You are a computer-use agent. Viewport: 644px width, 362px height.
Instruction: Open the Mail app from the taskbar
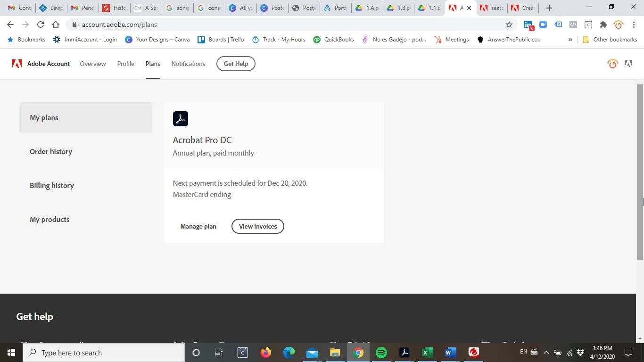click(x=312, y=353)
